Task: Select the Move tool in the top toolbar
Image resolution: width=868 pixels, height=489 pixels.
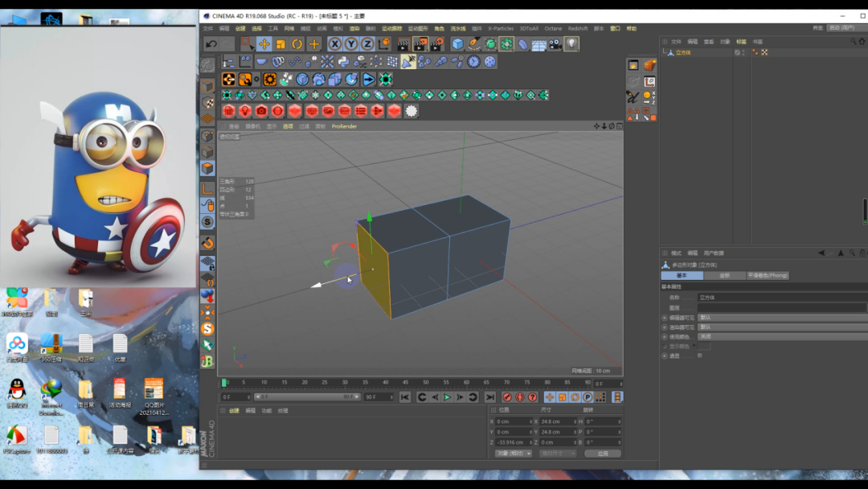Action: (264, 43)
